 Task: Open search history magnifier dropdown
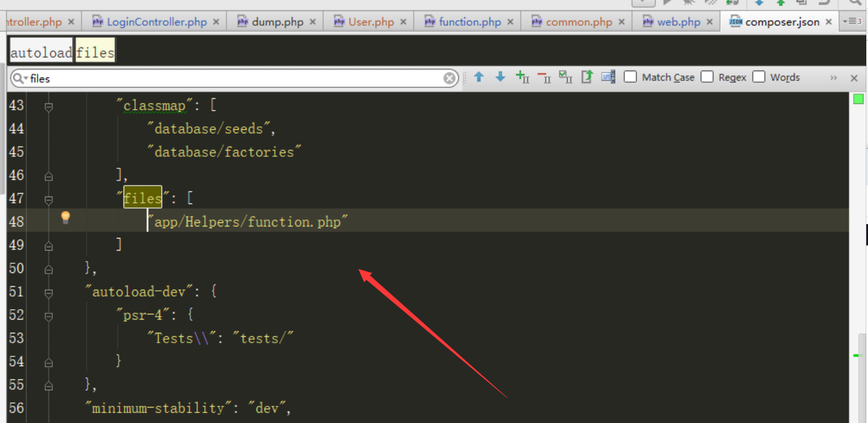20,78
